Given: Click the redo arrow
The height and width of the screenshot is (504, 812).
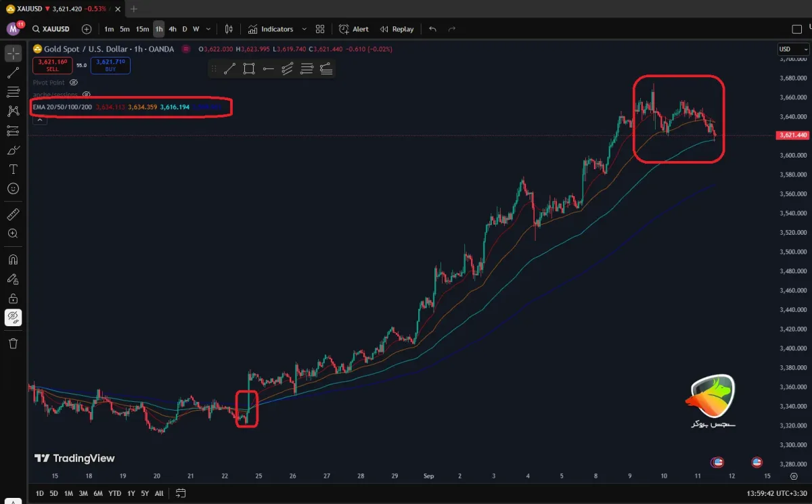Looking at the screenshot, I should pyautogui.click(x=452, y=29).
